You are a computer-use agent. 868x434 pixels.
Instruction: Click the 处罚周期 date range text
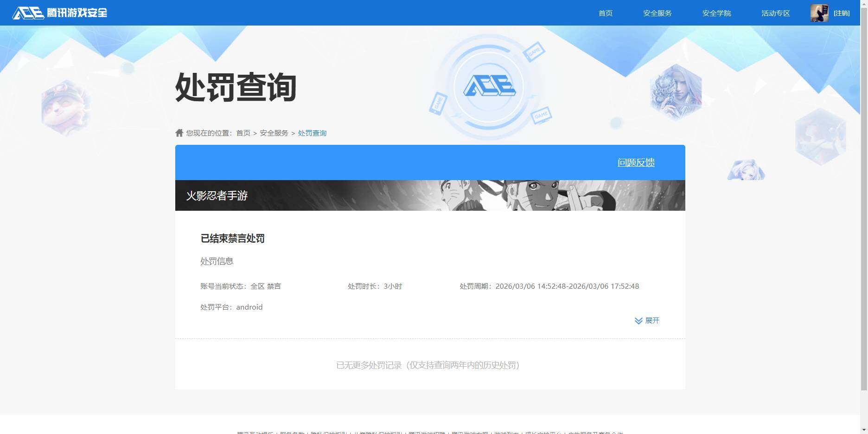[x=549, y=286]
